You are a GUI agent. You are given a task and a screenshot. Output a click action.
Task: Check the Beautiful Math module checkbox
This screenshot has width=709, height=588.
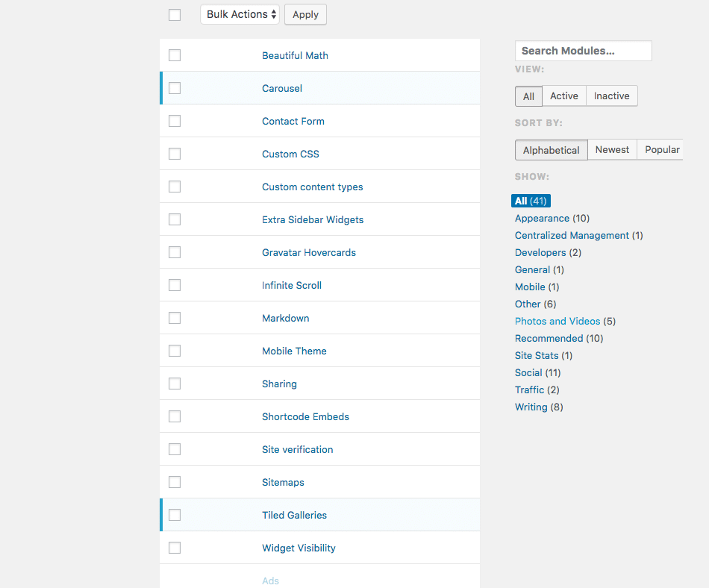(175, 55)
